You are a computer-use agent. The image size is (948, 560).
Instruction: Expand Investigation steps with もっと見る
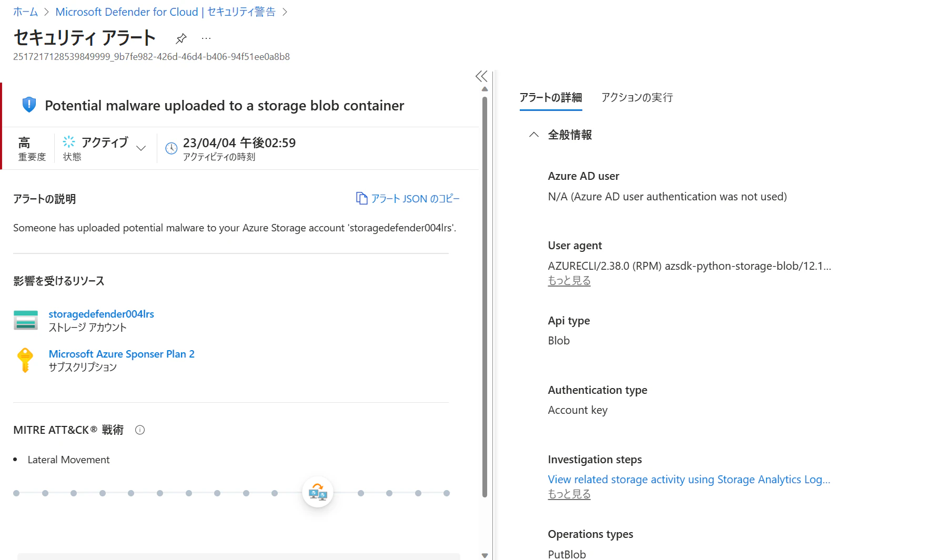point(569,494)
